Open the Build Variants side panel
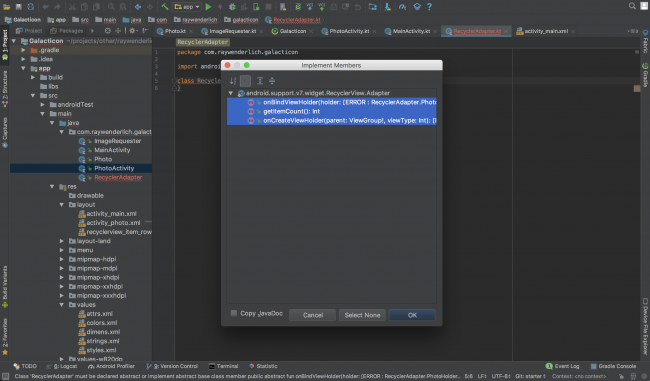The height and width of the screenshot is (381, 650). (x=5, y=286)
